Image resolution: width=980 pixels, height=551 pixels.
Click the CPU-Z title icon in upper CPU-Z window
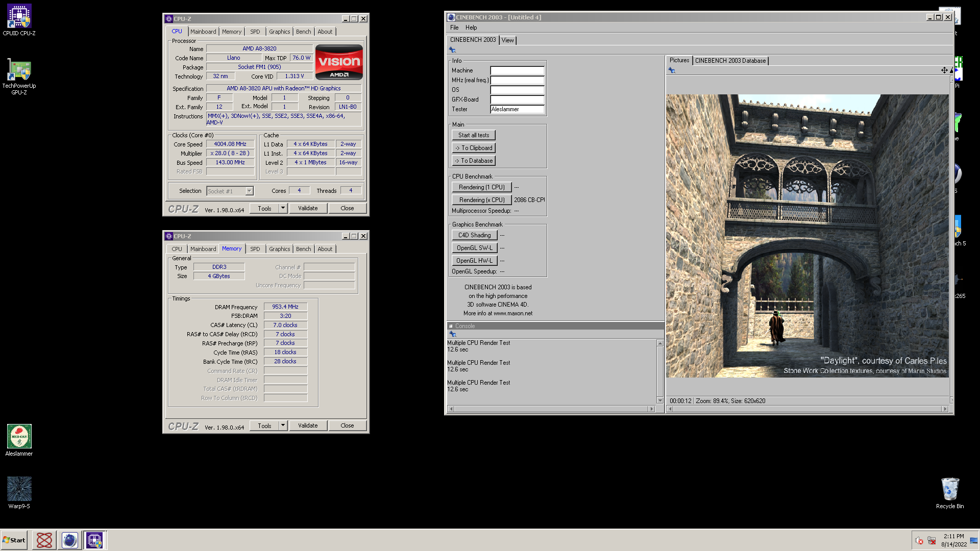(169, 19)
